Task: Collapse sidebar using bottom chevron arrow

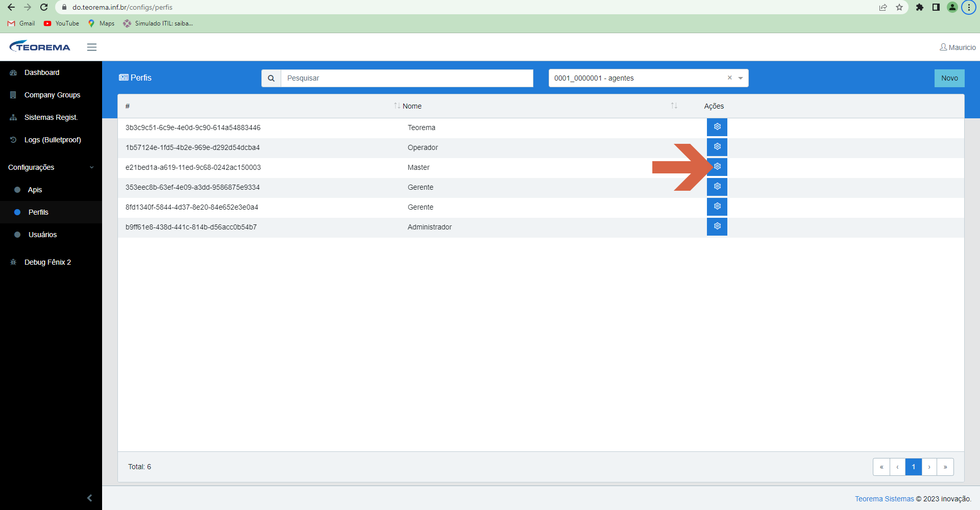Action: (x=89, y=498)
